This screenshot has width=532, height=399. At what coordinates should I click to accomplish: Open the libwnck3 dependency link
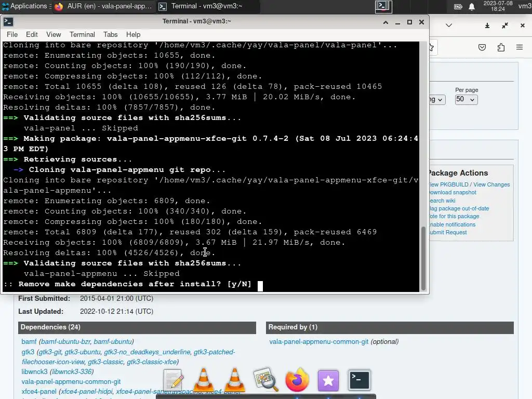pyautogui.click(x=34, y=372)
